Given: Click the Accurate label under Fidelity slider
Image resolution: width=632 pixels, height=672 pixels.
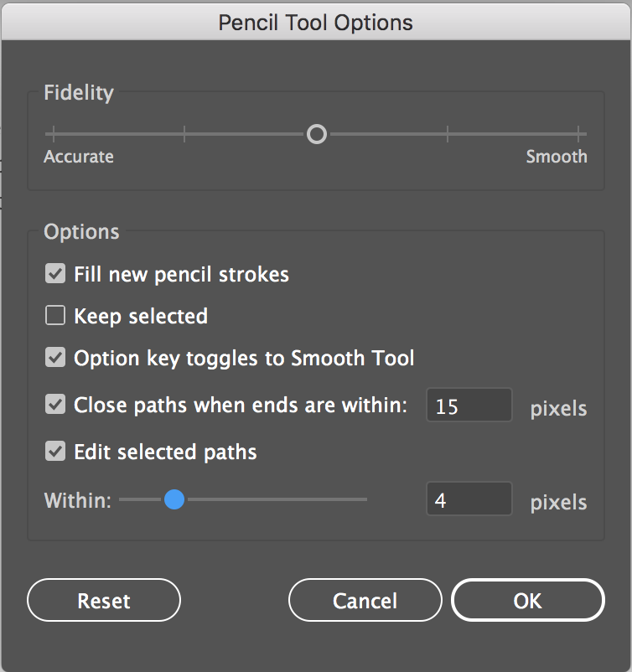Looking at the screenshot, I should click(79, 157).
